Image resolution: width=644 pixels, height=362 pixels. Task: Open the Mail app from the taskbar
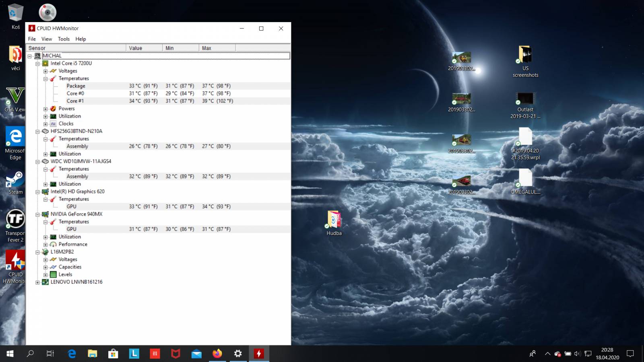[196, 354]
